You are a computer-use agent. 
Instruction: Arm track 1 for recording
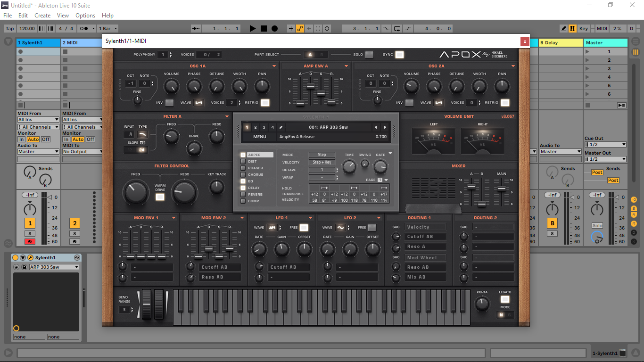tap(30, 242)
